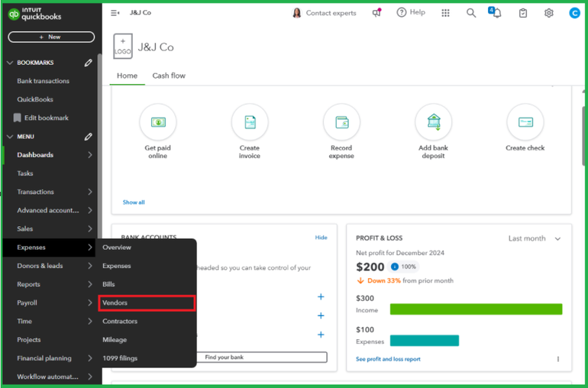The width and height of the screenshot is (588, 388).
Task: Open See profit and loss report link
Action: click(x=388, y=359)
